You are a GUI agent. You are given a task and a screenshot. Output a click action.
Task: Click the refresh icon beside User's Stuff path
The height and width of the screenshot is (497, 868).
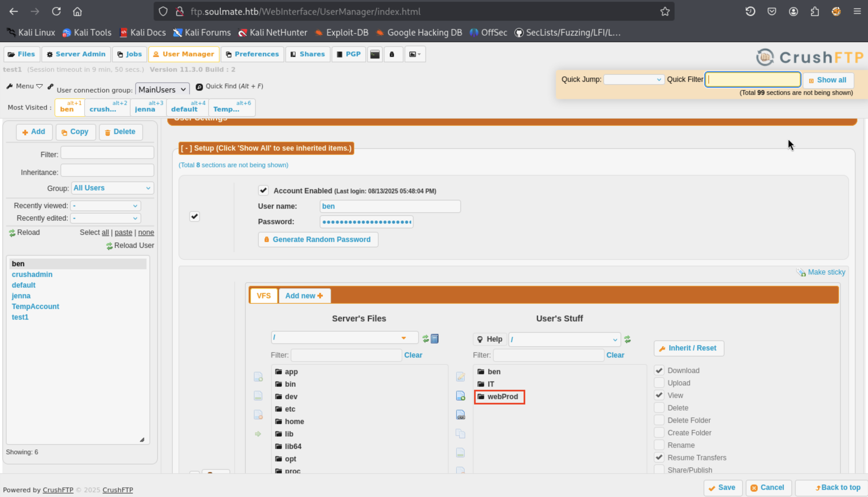[x=627, y=339]
